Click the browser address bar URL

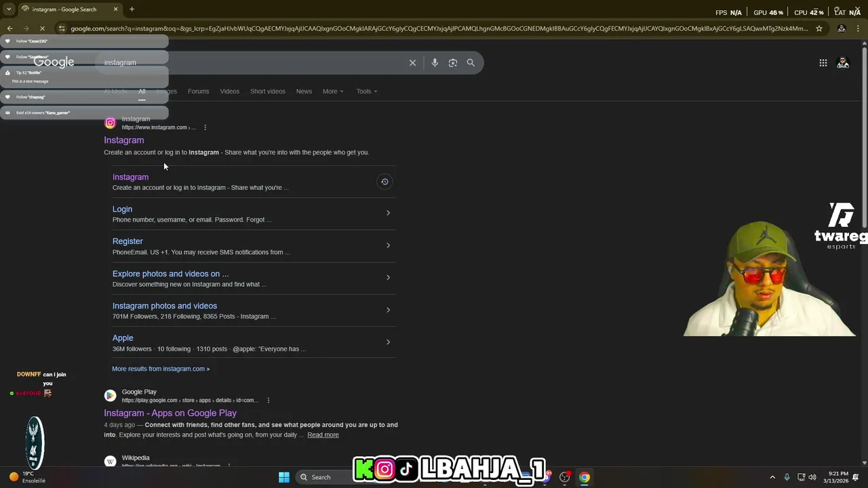click(439, 28)
